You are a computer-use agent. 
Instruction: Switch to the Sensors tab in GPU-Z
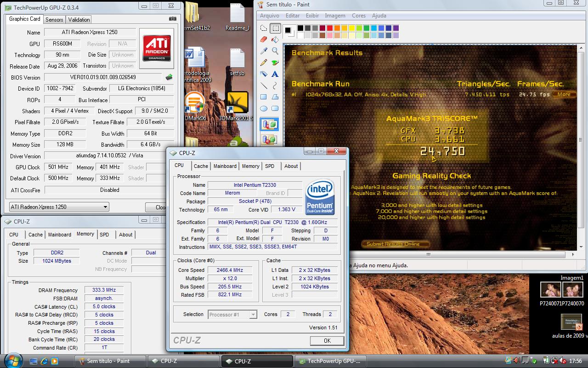coord(54,19)
